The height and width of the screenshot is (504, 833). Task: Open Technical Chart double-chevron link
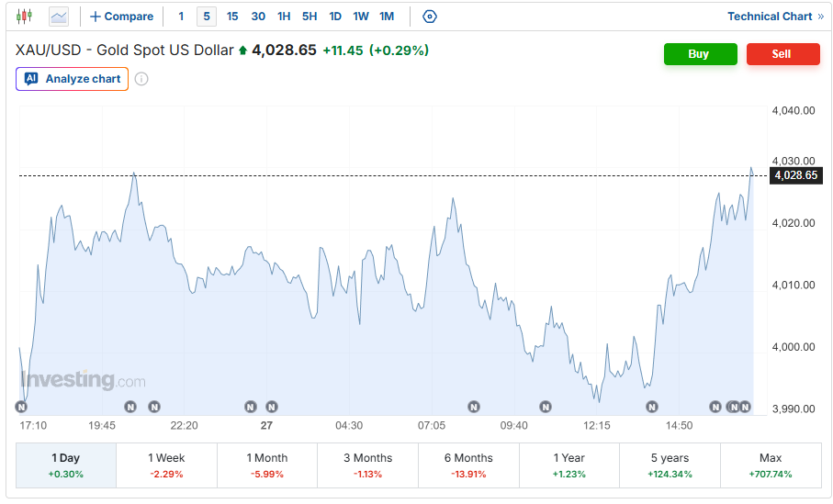(775, 17)
